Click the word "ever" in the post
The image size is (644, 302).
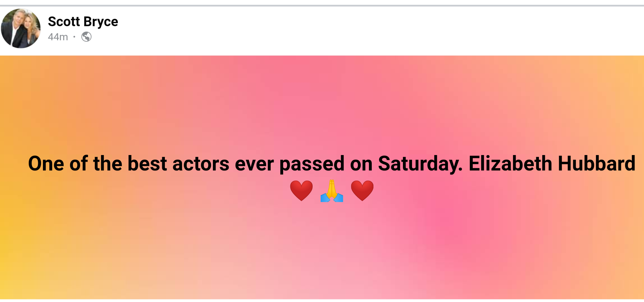pos(254,164)
